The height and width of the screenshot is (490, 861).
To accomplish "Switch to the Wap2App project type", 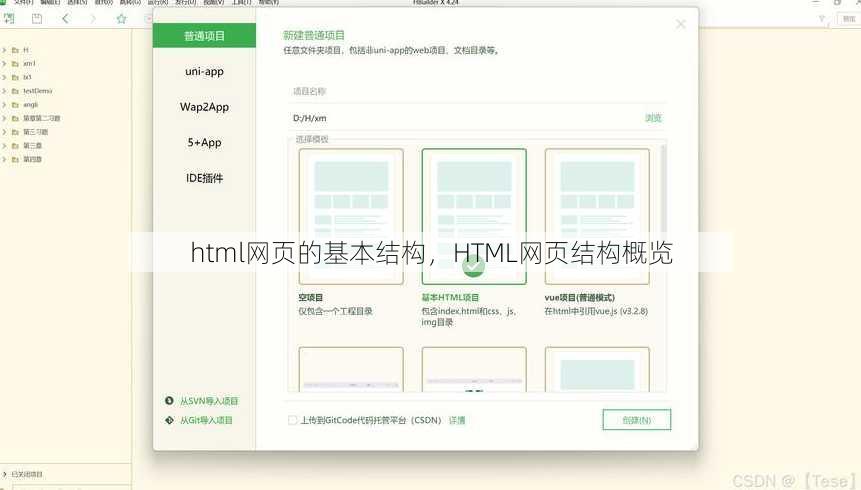I will coord(204,107).
